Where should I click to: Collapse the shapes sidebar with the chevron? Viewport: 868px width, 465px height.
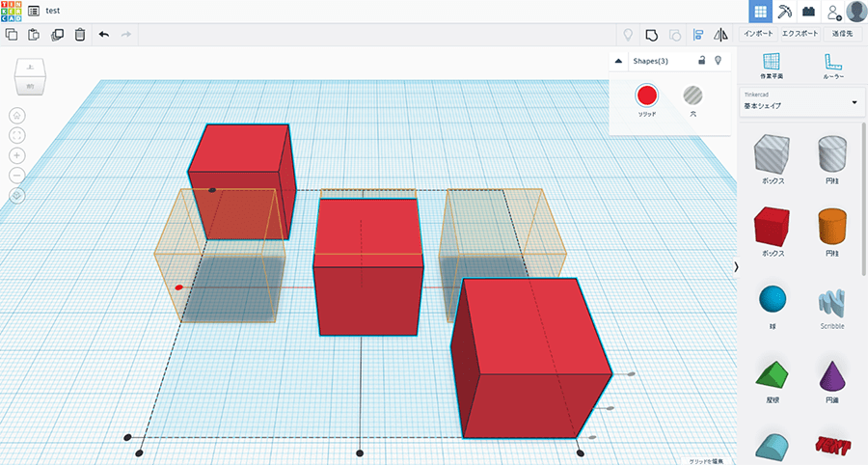(x=736, y=265)
